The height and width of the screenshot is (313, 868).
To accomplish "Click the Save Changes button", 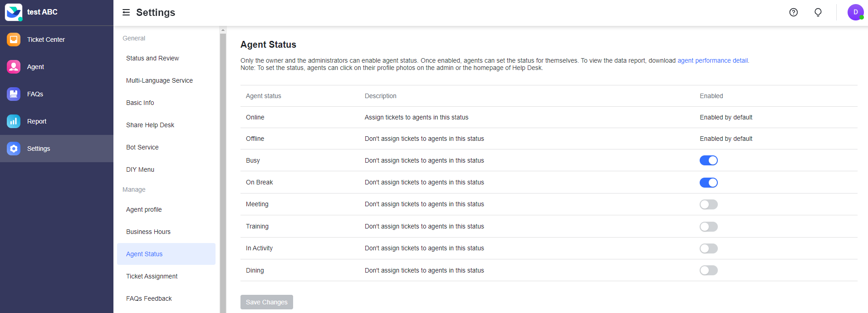I will tap(266, 302).
